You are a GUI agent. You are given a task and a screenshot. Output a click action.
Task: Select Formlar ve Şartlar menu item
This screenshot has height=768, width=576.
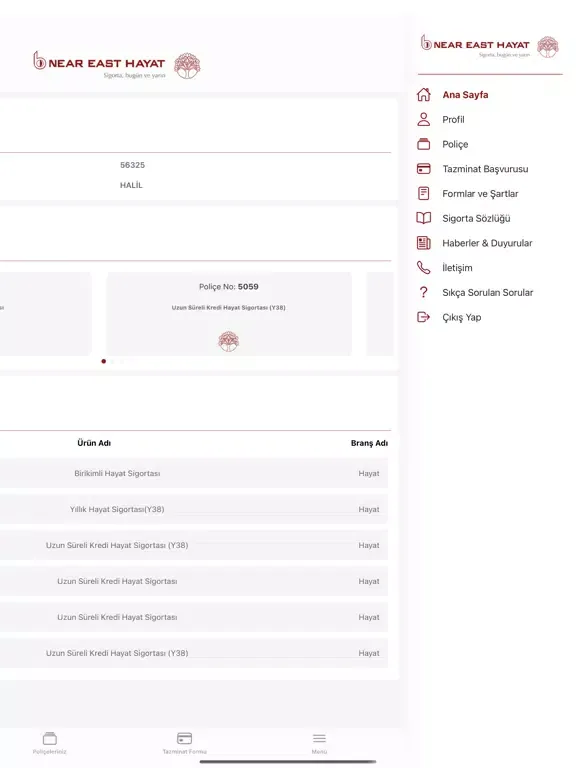480,193
